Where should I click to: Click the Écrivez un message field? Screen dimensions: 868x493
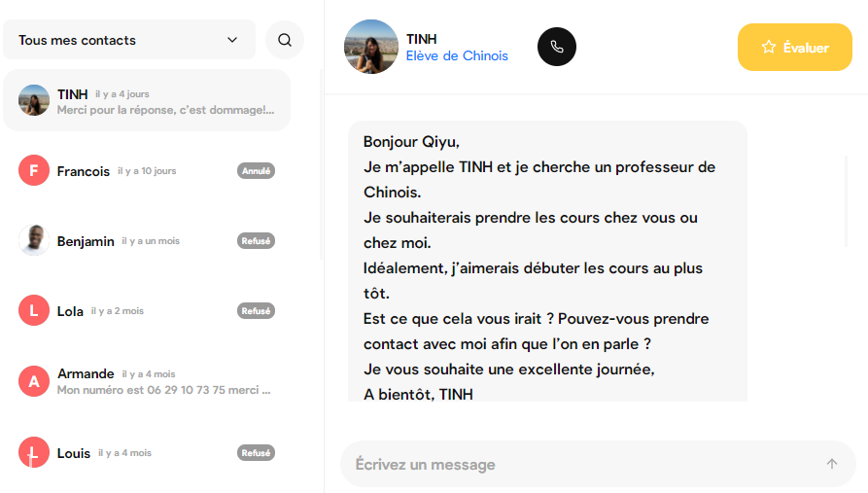point(598,464)
